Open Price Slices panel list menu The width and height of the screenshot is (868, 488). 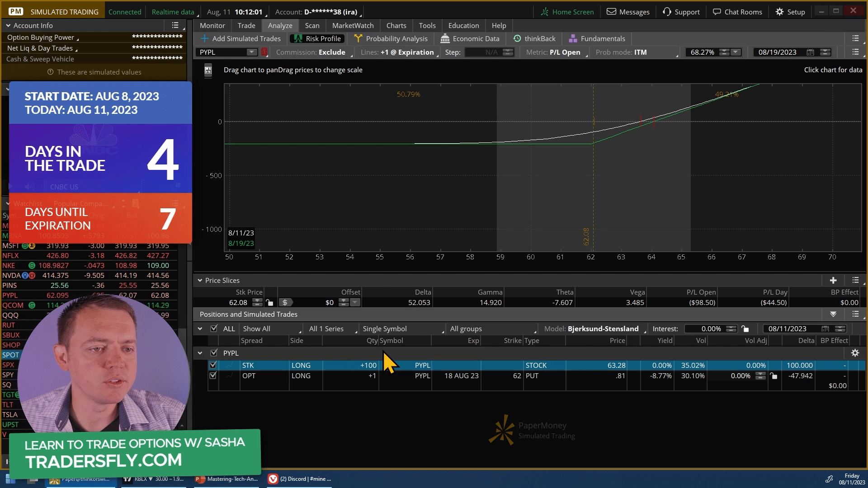(x=855, y=281)
